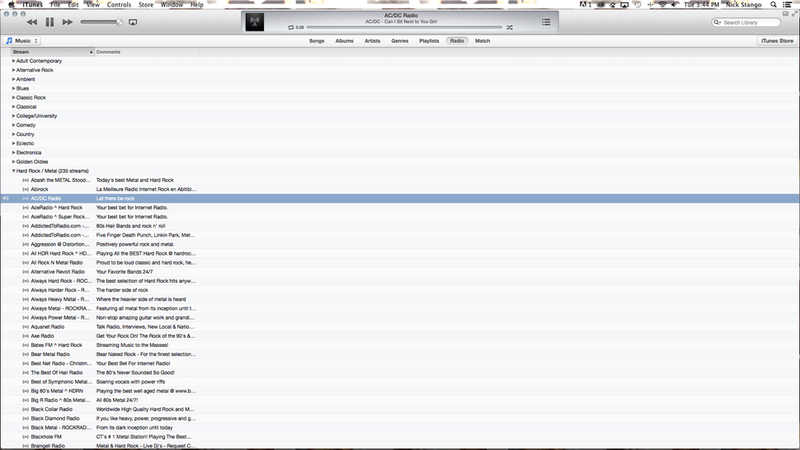This screenshot has height=450, width=800.
Task: Switch to the Songs tab
Action: click(x=317, y=41)
